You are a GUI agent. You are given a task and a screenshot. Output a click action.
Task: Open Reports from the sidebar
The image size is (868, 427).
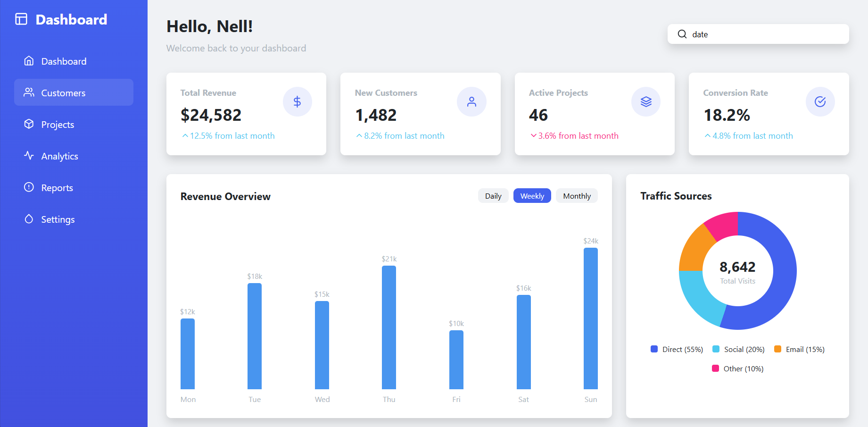tap(74, 187)
